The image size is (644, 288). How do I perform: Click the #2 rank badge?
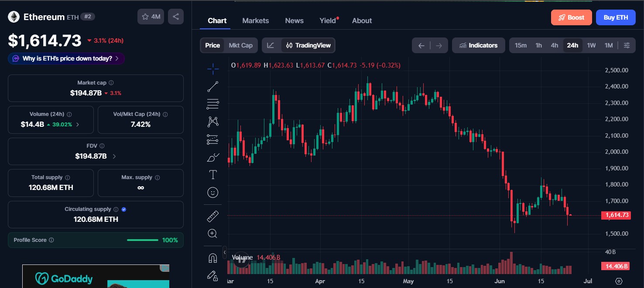[88, 17]
